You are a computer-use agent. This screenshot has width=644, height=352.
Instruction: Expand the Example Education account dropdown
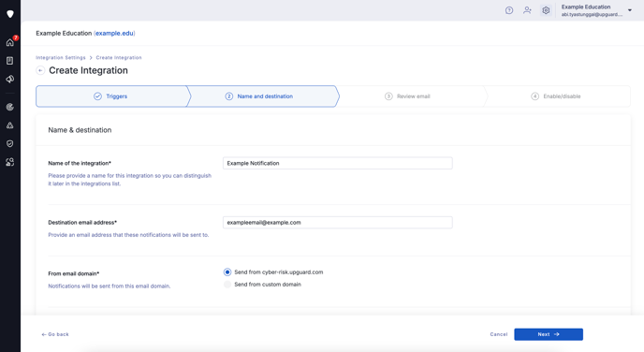630,10
